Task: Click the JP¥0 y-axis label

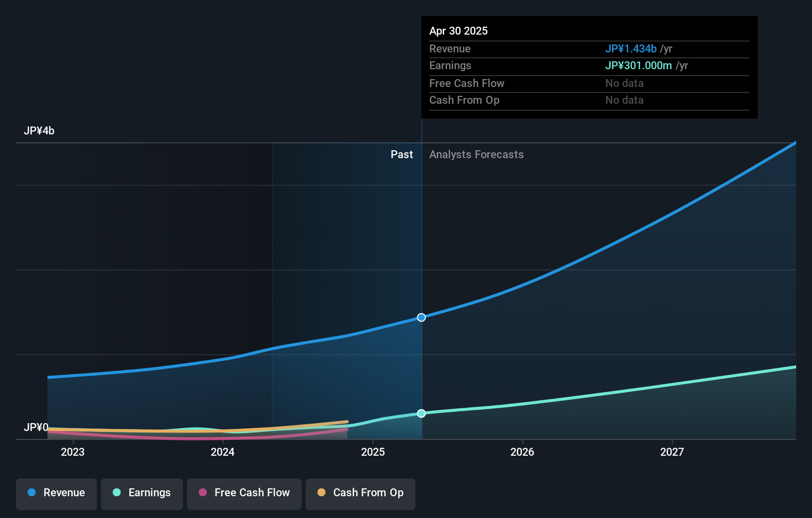Action: pyautogui.click(x=36, y=427)
